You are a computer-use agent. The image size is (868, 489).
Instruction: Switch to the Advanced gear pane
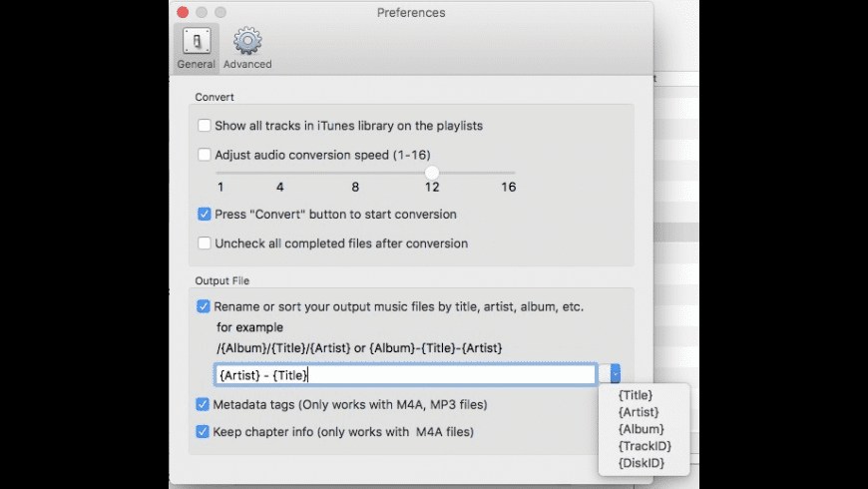point(247,47)
